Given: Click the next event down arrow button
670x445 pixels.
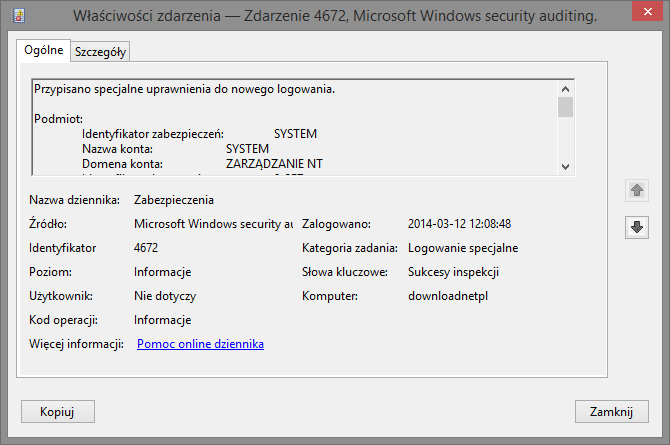Looking at the screenshot, I should [637, 227].
